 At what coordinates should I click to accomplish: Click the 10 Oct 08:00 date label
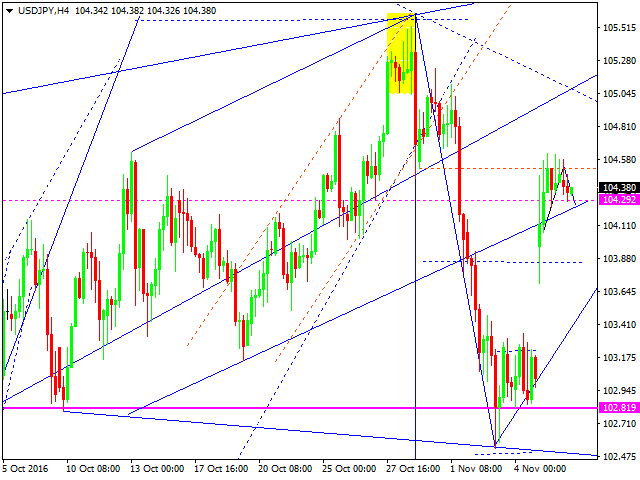tap(93, 469)
